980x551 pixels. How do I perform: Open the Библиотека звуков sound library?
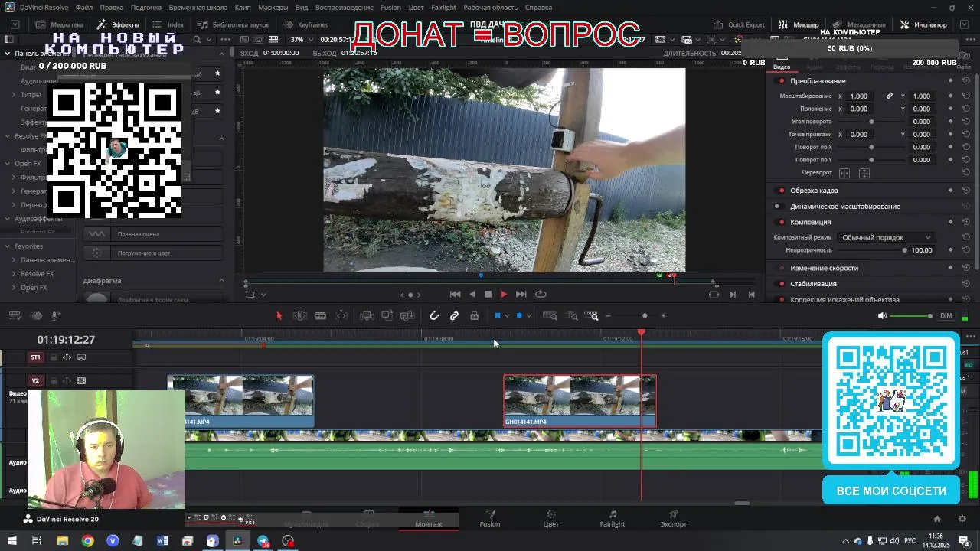pos(234,24)
